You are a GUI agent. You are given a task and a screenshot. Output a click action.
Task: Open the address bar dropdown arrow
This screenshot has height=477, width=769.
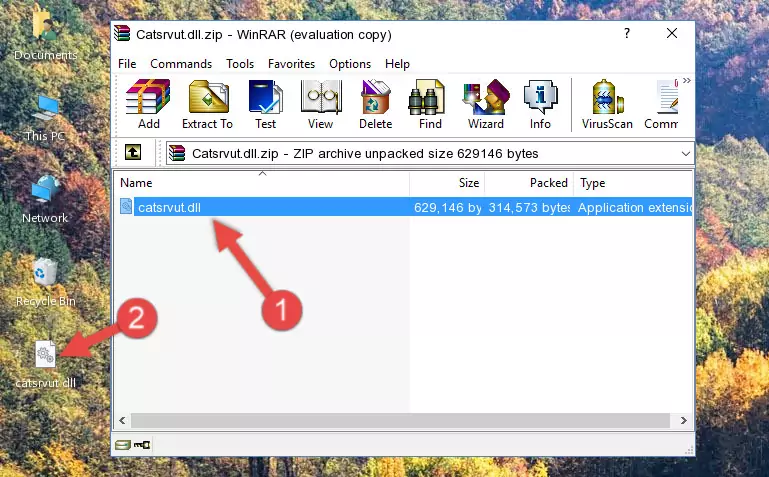686,154
